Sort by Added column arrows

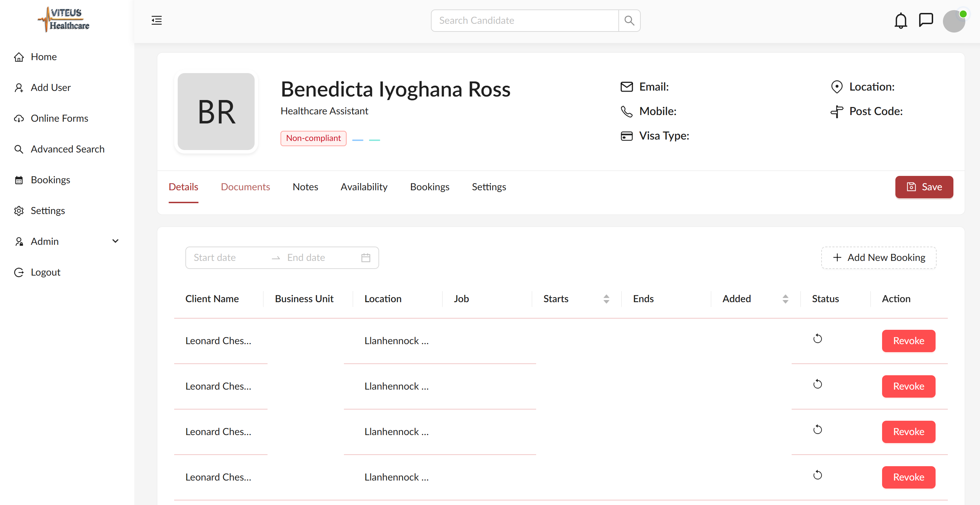[785, 299]
